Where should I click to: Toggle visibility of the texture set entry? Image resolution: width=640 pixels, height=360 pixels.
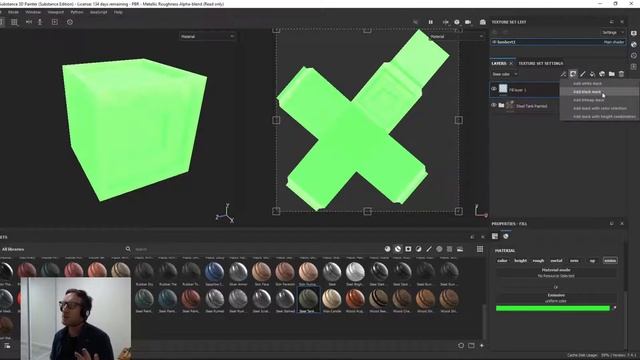(x=494, y=42)
